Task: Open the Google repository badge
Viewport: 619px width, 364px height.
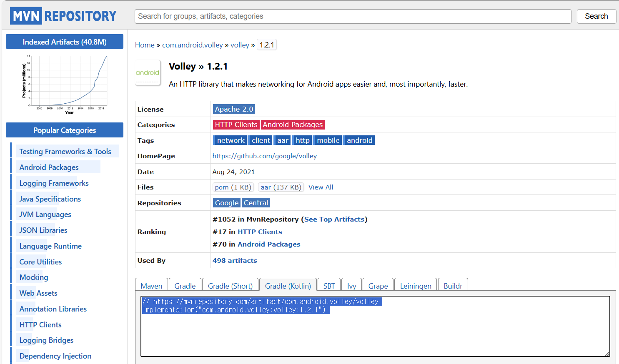Action: [227, 203]
